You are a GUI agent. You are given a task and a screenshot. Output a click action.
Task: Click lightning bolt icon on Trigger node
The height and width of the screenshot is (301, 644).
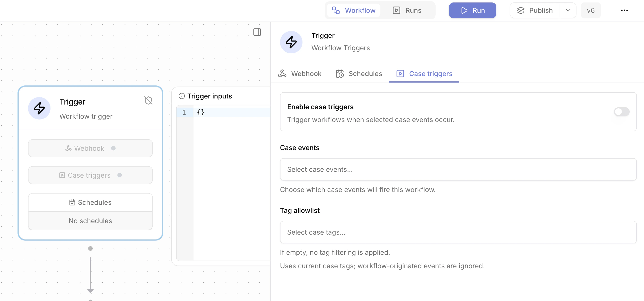pos(39,108)
